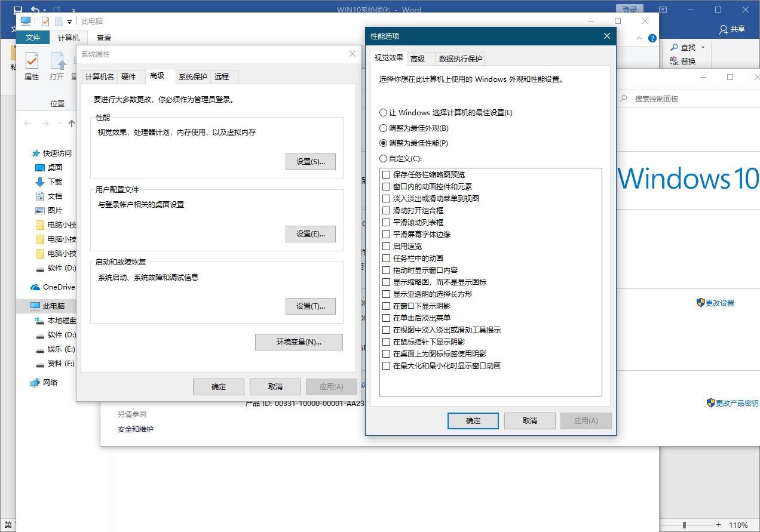Image resolution: width=760 pixels, height=532 pixels.
Task: Enable 在窗口下显示阴影 checkbox
Action: 387,306
